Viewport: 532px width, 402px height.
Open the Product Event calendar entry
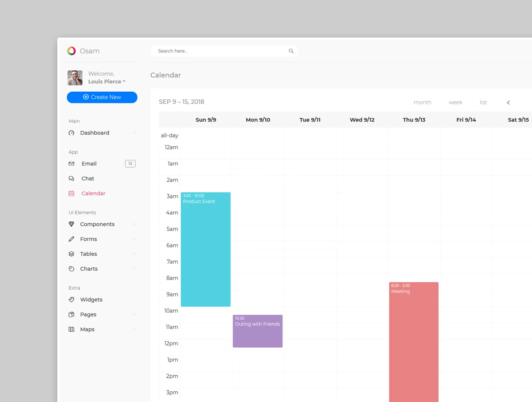tap(206, 249)
